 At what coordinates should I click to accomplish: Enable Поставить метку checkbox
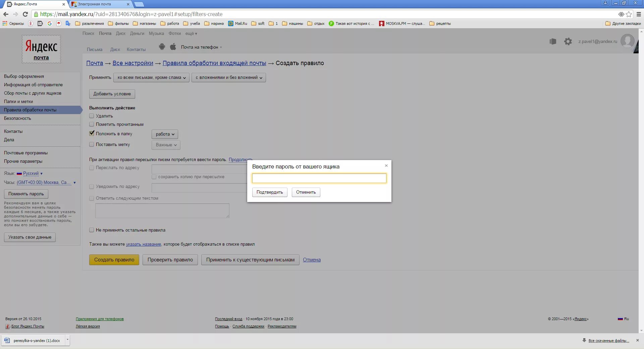[92, 144]
